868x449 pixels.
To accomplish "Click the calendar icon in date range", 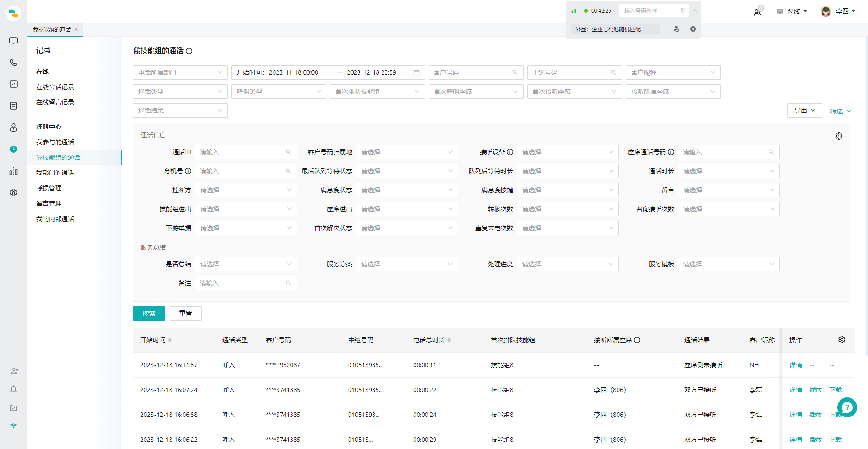I will [416, 72].
